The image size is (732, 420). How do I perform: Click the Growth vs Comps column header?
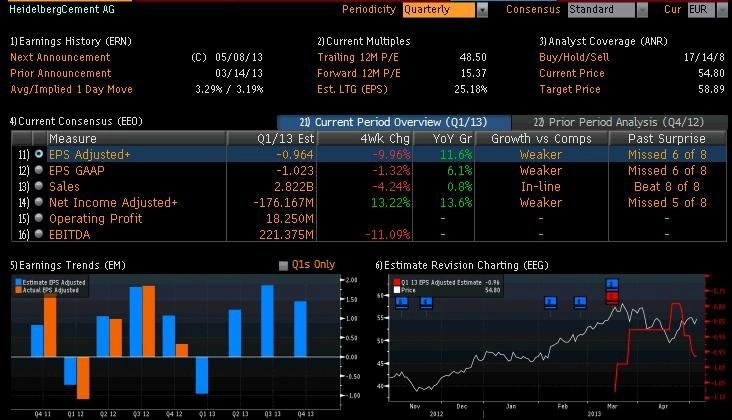pos(542,139)
